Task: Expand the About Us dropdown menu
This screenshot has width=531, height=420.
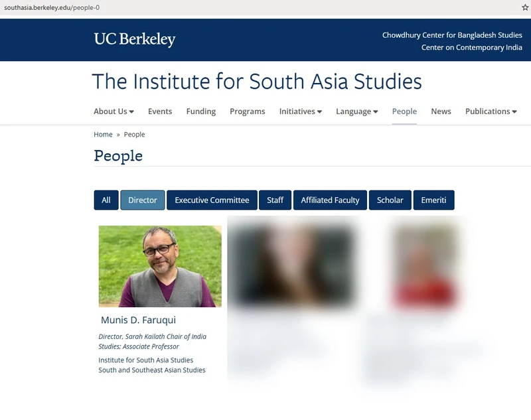Action: 113,111
